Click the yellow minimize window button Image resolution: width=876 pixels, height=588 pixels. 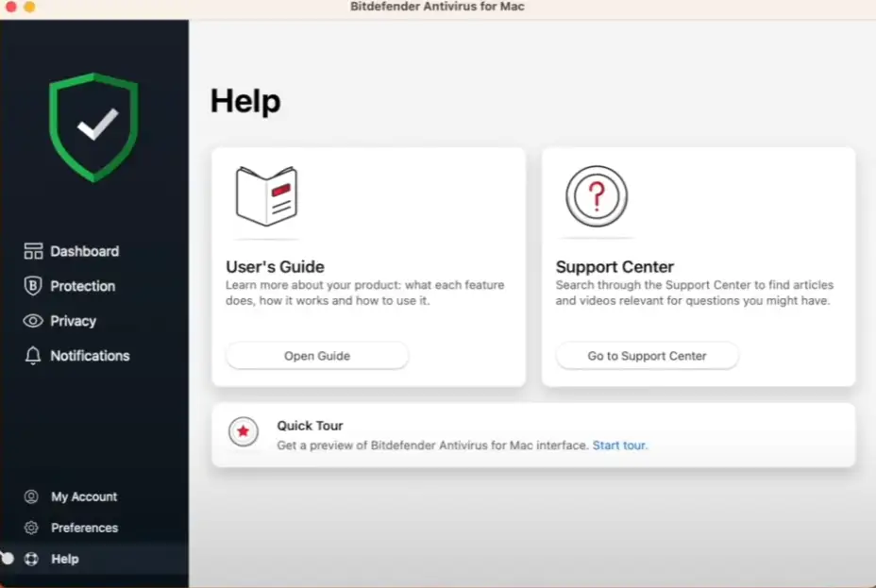(29, 7)
